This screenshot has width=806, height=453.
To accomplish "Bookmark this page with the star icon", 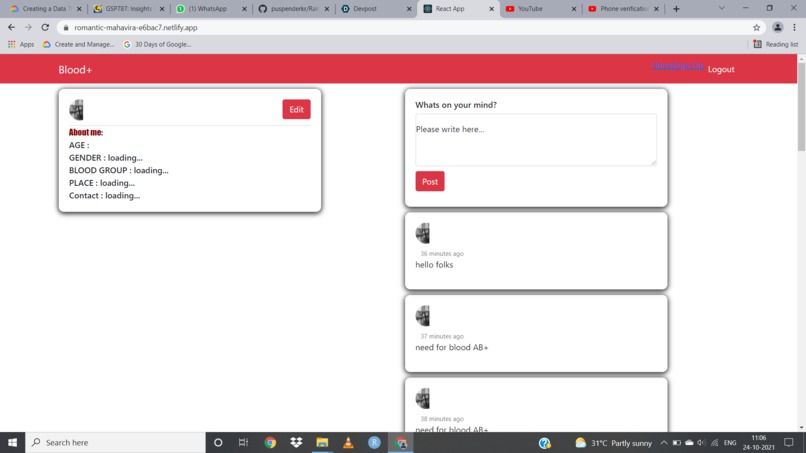I will coord(756,28).
